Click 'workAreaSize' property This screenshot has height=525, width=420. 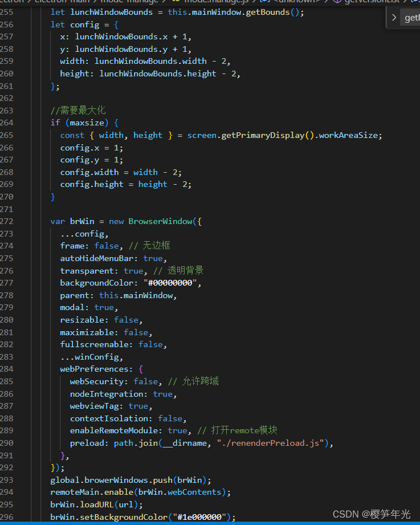click(x=348, y=135)
